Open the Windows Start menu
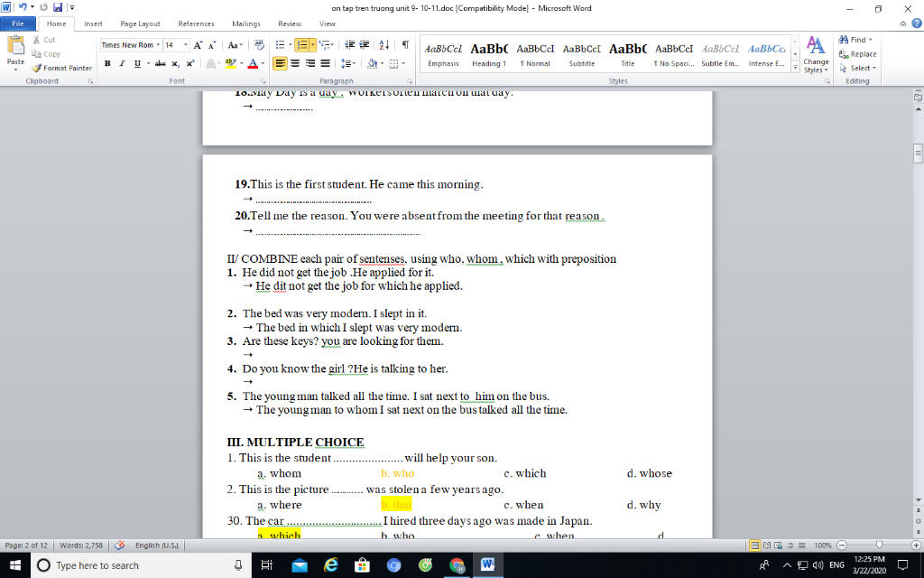 (14, 565)
